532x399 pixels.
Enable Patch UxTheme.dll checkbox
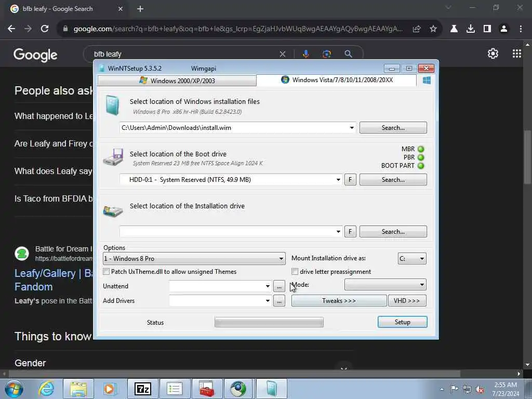point(107,271)
